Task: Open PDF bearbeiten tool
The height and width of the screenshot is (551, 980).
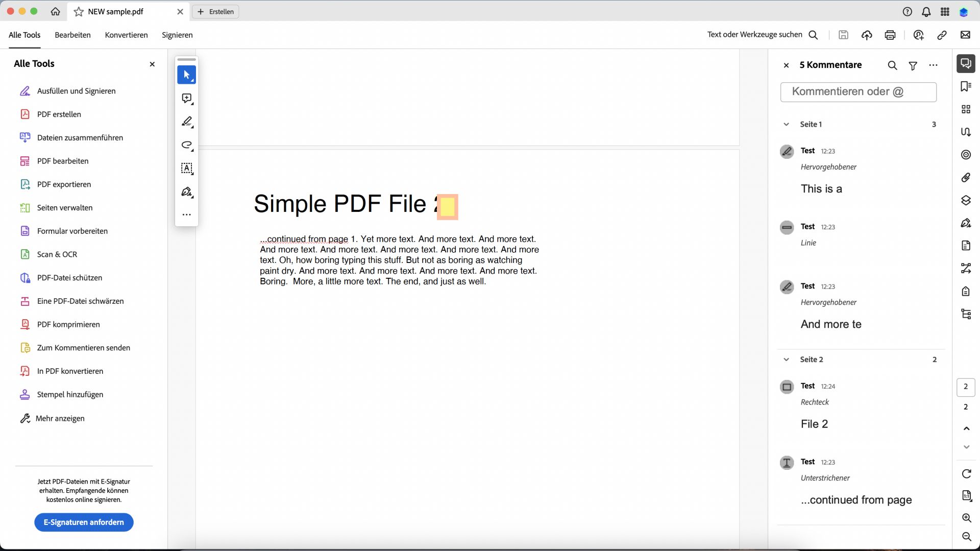Action: click(x=54, y=161)
